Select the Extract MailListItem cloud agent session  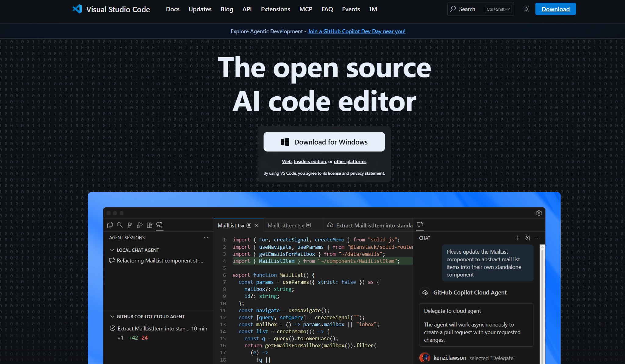point(158,333)
